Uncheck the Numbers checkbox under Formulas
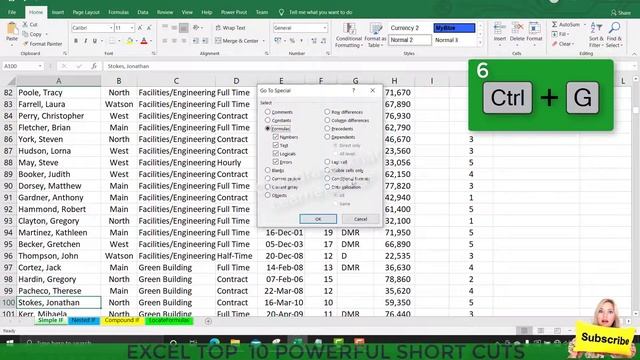 coord(276,137)
